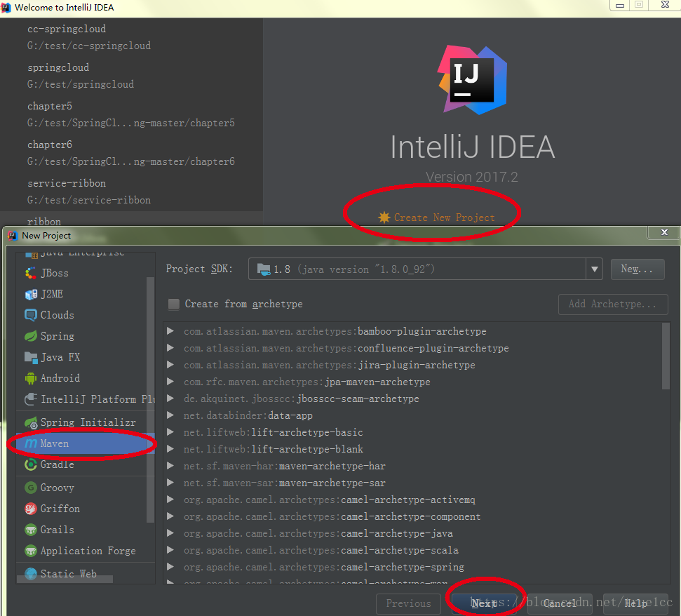
Task: Click the Maven m icon
Action: point(31,443)
